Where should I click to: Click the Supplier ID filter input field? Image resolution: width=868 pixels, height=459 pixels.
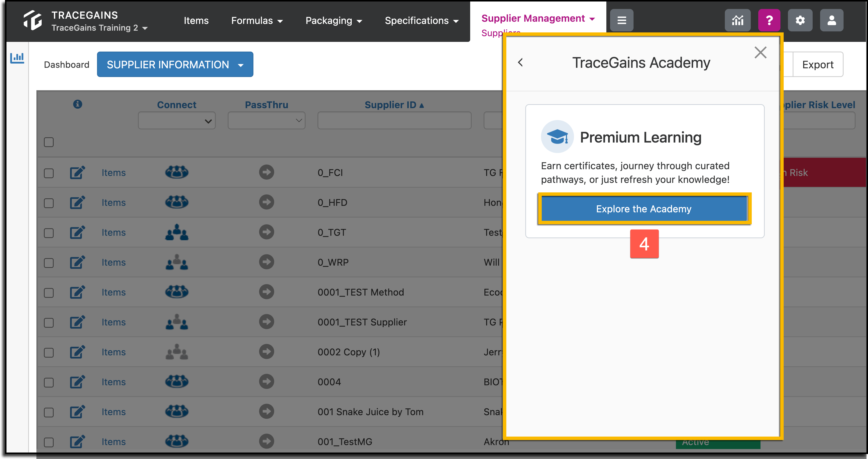[x=394, y=121]
